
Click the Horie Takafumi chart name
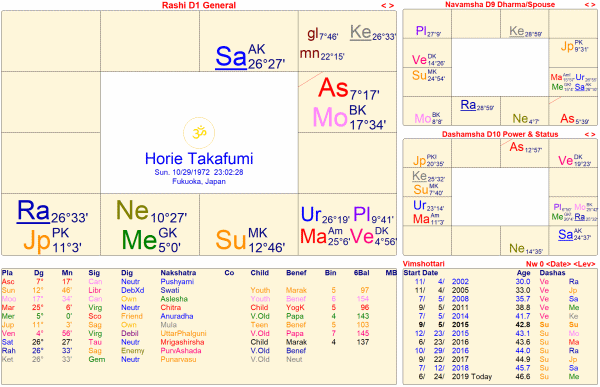click(199, 158)
